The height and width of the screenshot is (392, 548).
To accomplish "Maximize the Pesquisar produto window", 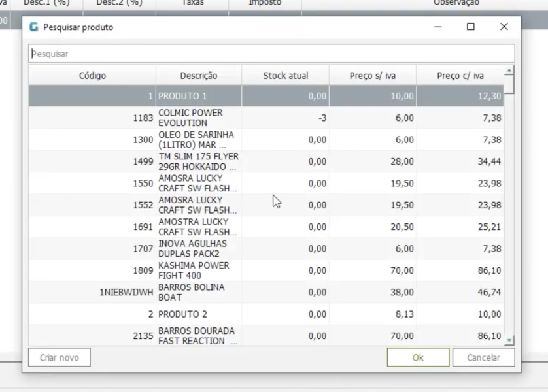I will (x=470, y=27).
